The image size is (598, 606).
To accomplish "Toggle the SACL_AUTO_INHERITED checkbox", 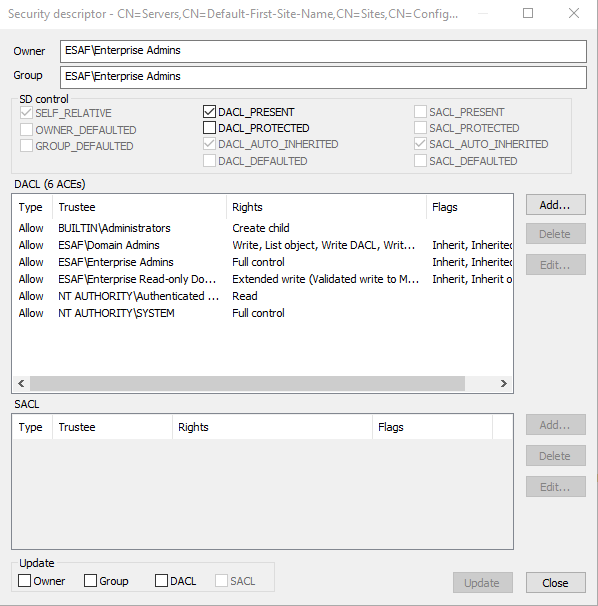I will pos(420,144).
